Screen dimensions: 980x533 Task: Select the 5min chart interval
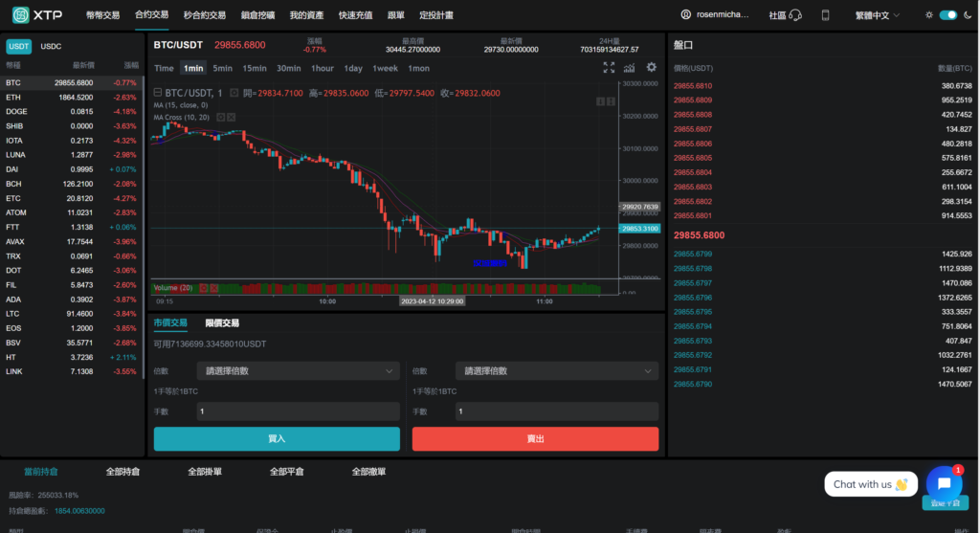point(222,68)
